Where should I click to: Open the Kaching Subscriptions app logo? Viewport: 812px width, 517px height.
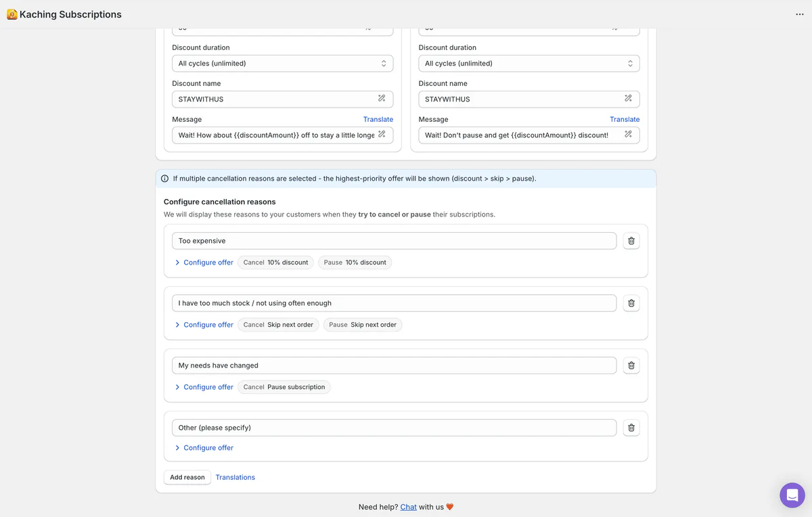pyautogui.click(x=12, y=14)
